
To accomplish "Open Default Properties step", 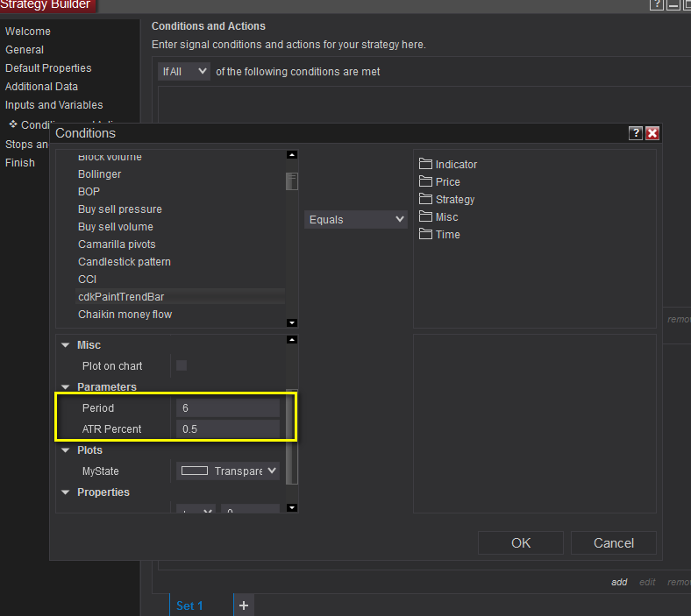I will pyautogui.click(x=48, y=68).
